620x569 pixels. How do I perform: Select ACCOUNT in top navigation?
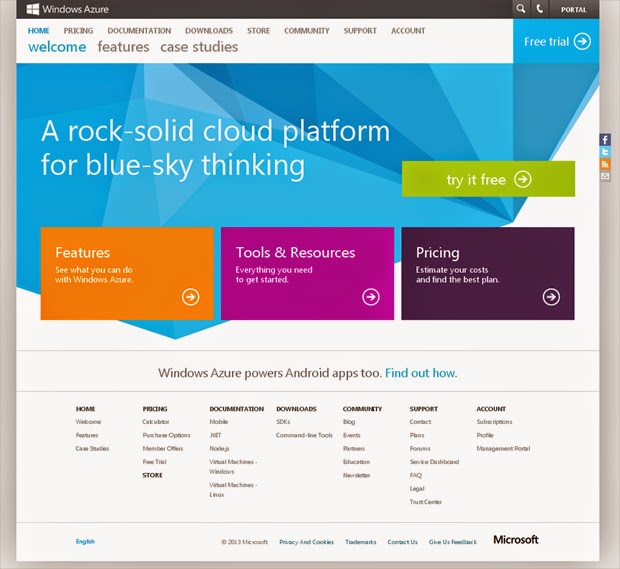click(408, 30)
